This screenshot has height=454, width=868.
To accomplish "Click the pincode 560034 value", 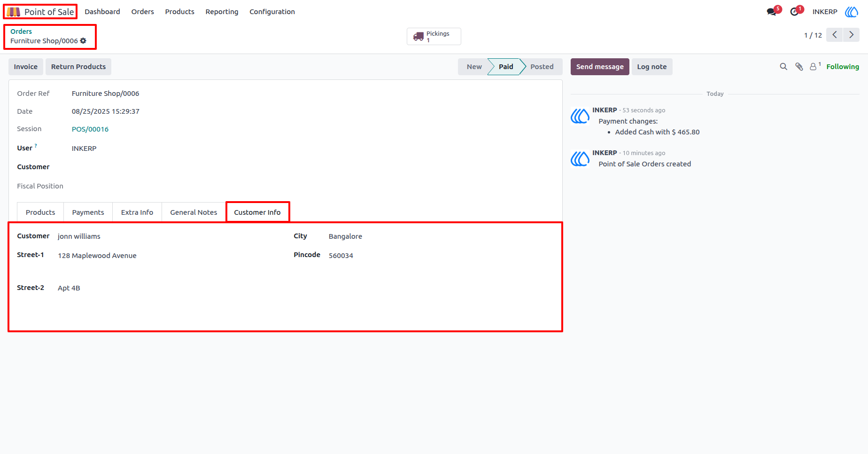I will pyautogui.click(x=341, y=256).
